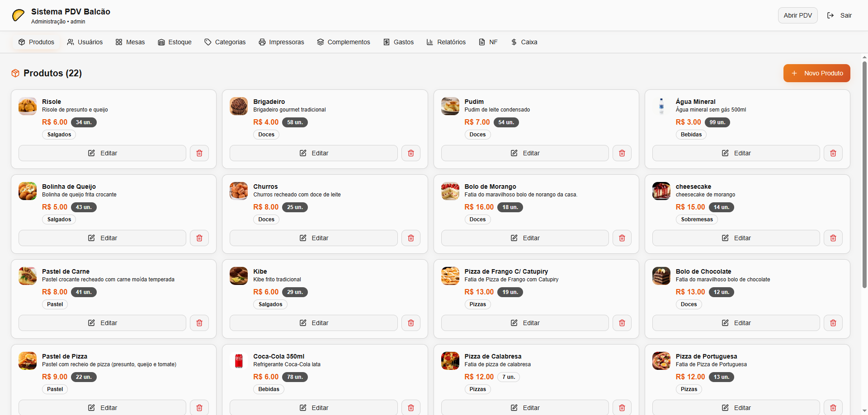The height and width of the screenshot is (415, 868).
Task: Click the trash icon on Água Mineral card
Action: point(833,153)
